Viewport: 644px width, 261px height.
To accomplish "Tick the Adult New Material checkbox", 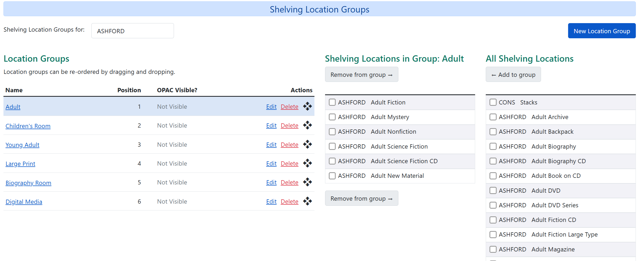I will [332, 176].
